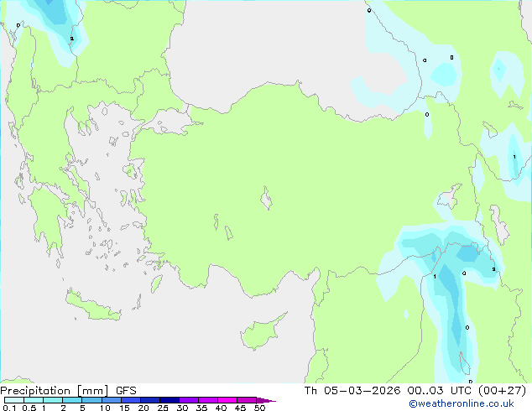The width and height of the screenshot is (532, 411).
Task: Click the 10–15 mm legend swatch
Action: tap(112, 400)
